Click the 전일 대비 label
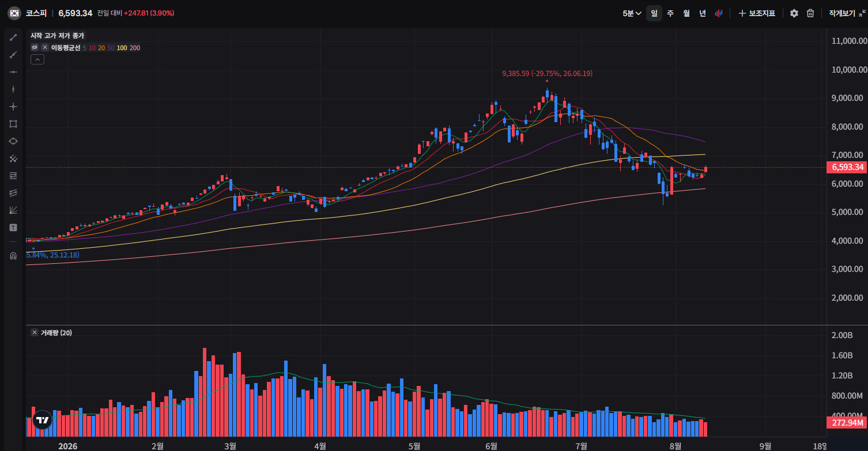 pos(109,13)
